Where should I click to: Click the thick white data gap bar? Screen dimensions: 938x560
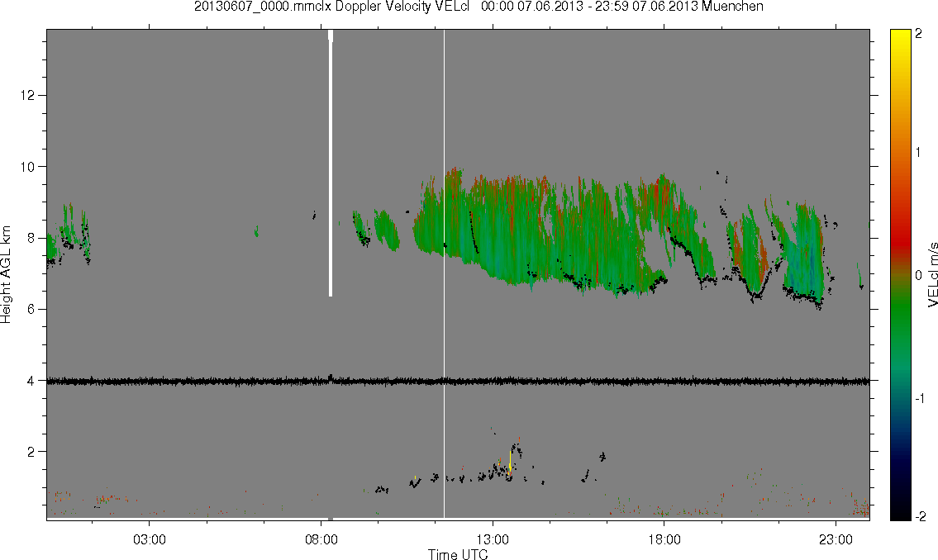point(331,163)
